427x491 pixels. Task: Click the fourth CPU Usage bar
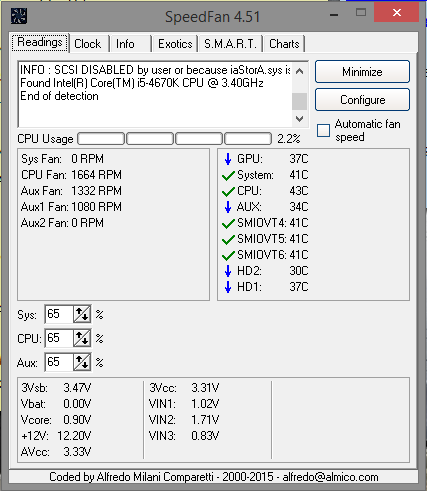[x=248, y=139]
